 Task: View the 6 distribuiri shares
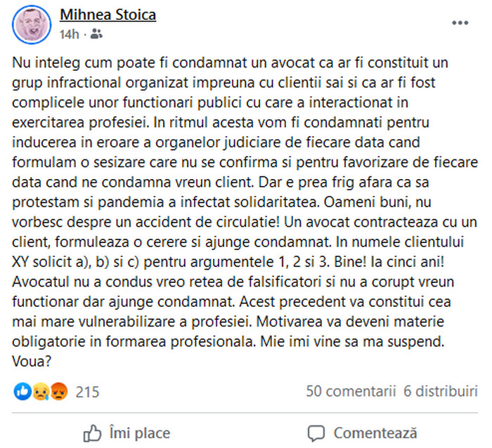(x=441, y=391)
